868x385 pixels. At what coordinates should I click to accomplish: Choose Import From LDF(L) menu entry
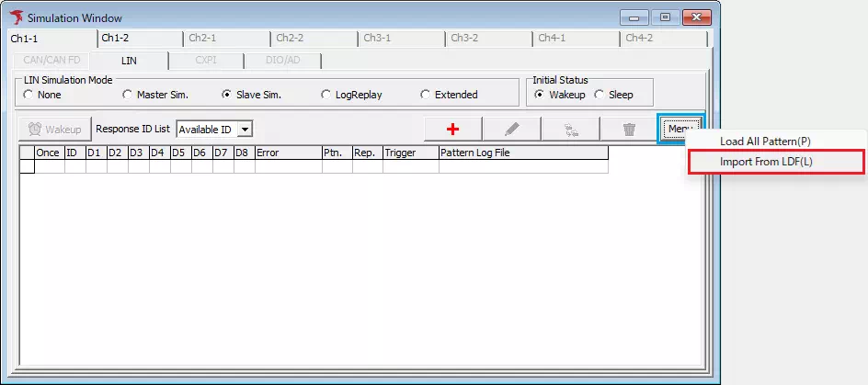pyautogui.click(x=766, y=162)
